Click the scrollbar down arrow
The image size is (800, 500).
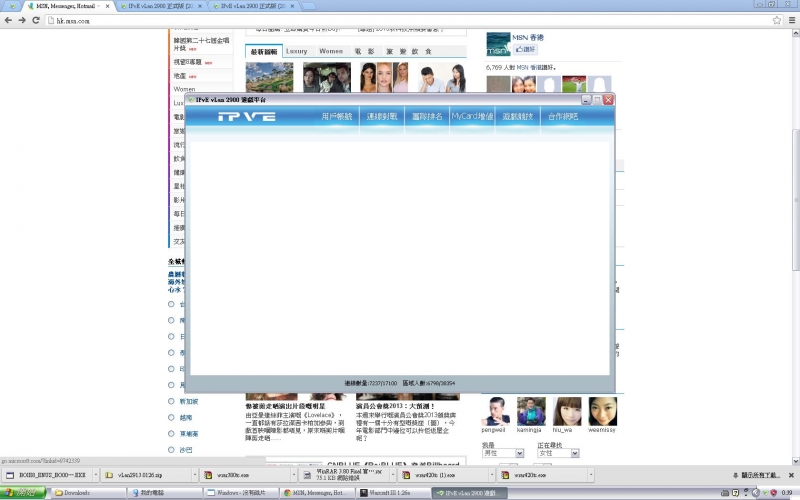pyautogui.click(x=795, y=461)
